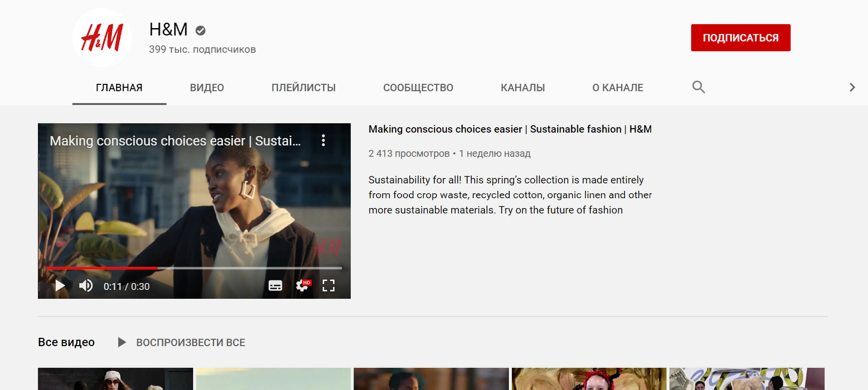Subscribe with the ПОДПИСАТЬСЯ button
This screenshot has width=868, height=390.
click(x=740, y=37)
